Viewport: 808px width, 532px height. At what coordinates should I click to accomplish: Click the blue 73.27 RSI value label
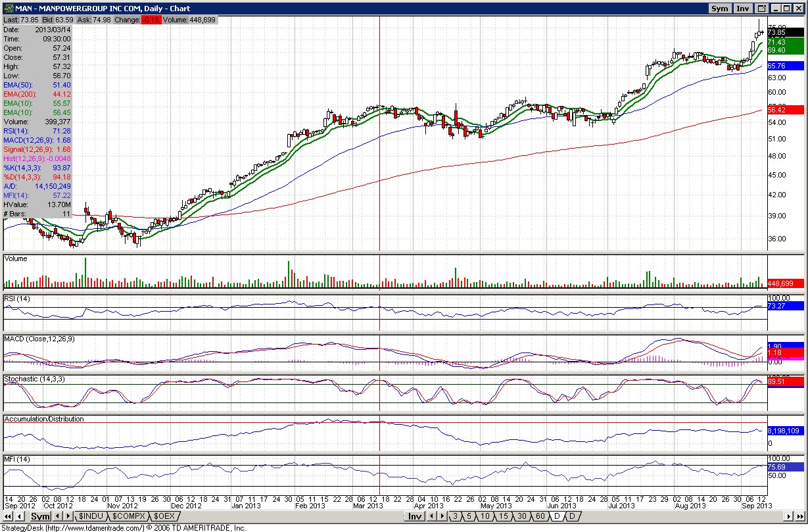pyautogui.click(x=786, y=306)
